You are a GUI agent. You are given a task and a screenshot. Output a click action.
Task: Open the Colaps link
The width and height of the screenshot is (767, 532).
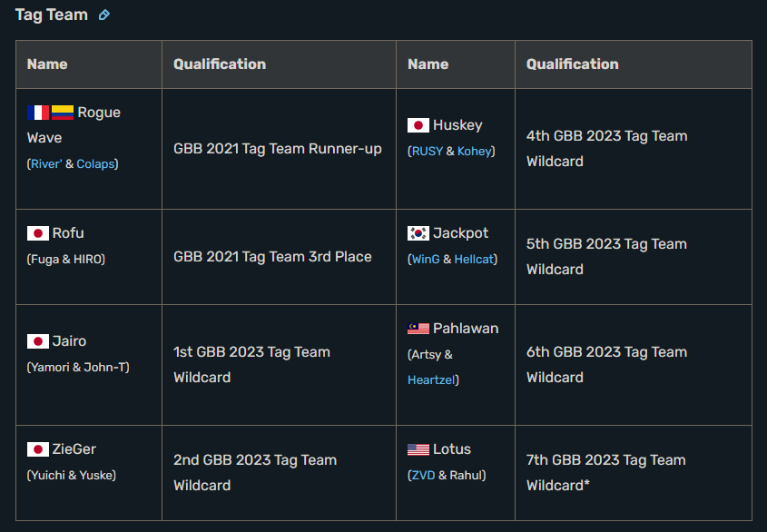95,164
